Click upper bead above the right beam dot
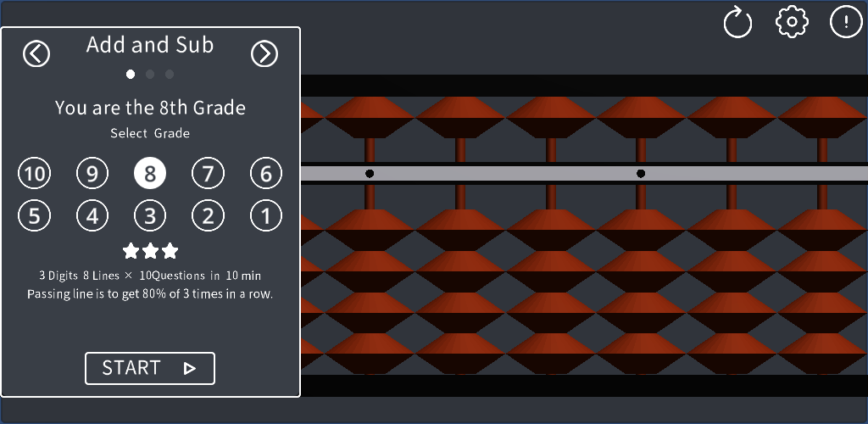The width and height of the screenshot is (868, 424). pos(641,117)
